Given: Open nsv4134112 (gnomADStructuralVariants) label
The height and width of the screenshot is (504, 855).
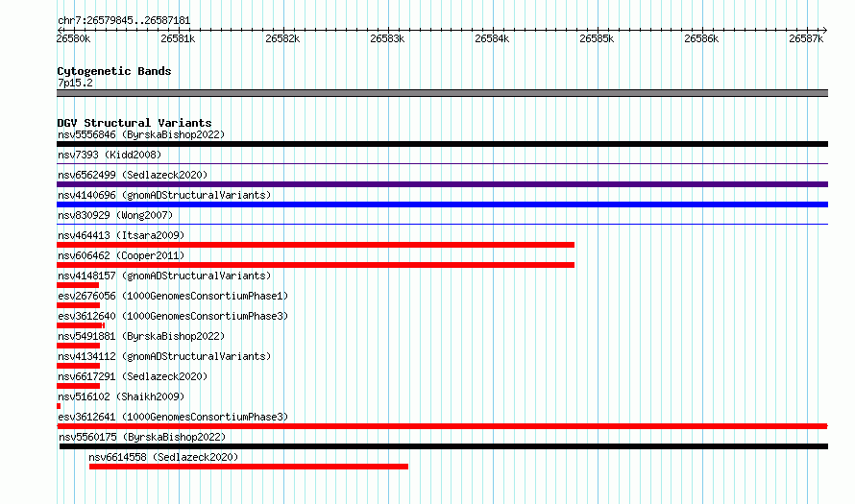Looking at the screenshot, I should (164, 356).
